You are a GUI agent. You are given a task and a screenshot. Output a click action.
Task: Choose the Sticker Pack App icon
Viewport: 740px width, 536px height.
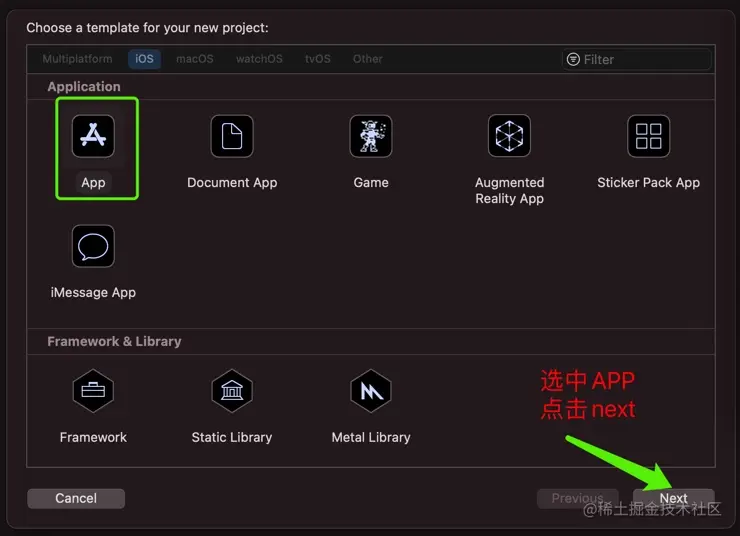pyautogui.click(x=648, y=136)
